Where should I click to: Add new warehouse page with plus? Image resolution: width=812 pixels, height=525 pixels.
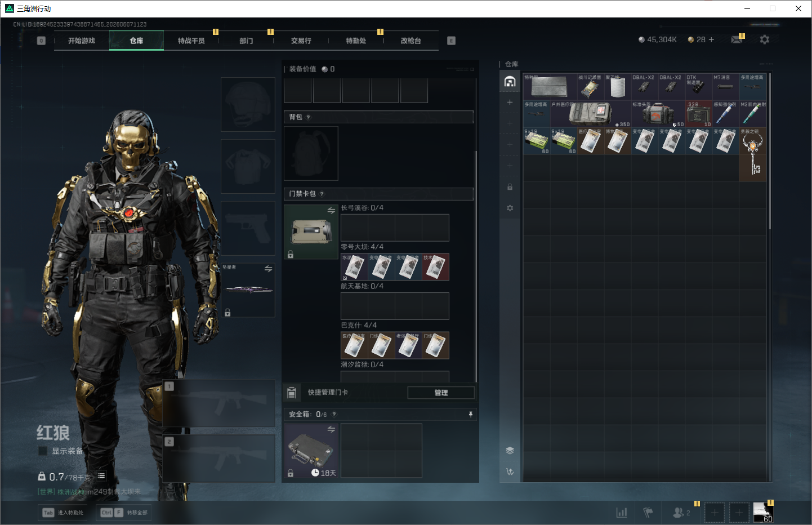pyautogui.click(x=510, y=102)
